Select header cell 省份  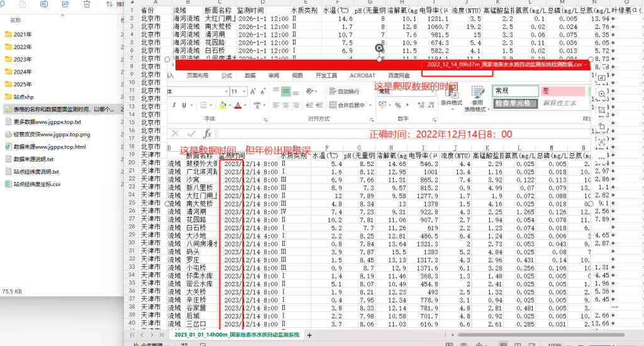[x=156, y=10]
